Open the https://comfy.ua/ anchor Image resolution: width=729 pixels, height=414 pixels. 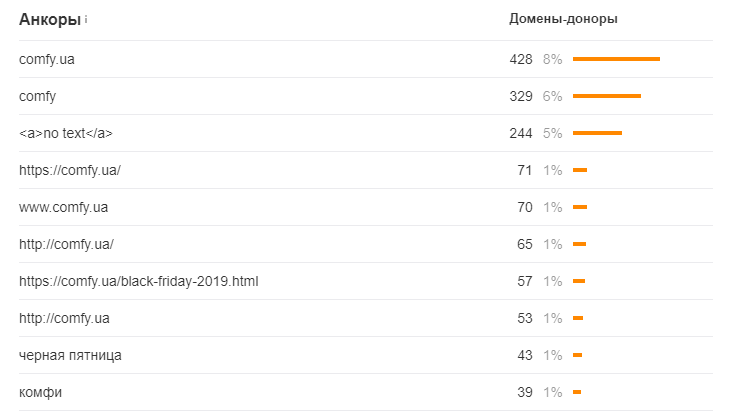click(x=70, y=170)
